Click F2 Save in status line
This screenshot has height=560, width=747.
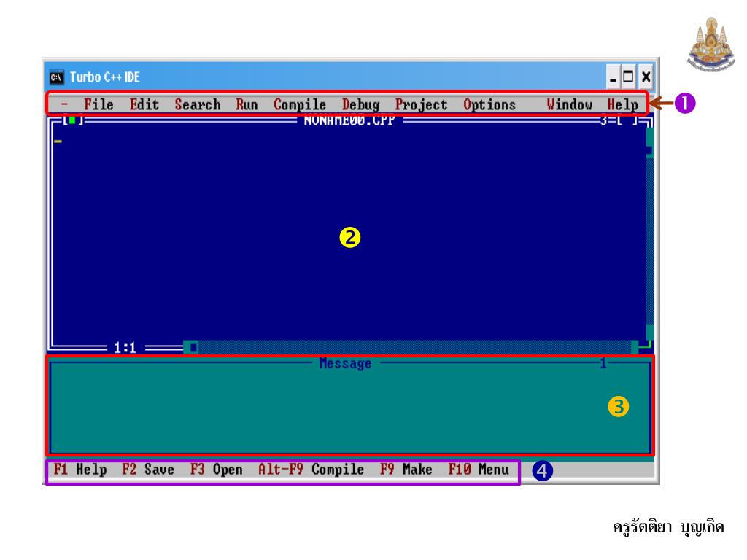(x=148, y=470)
